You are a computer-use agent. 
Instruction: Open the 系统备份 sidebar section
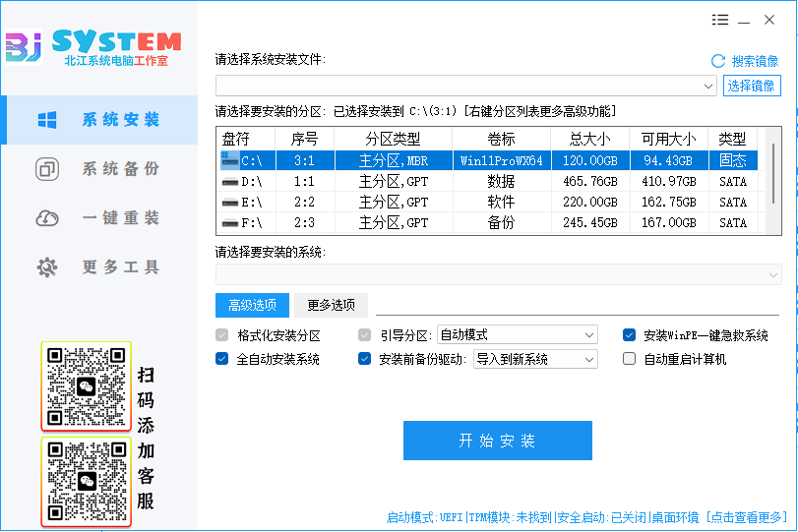(100, 169)
